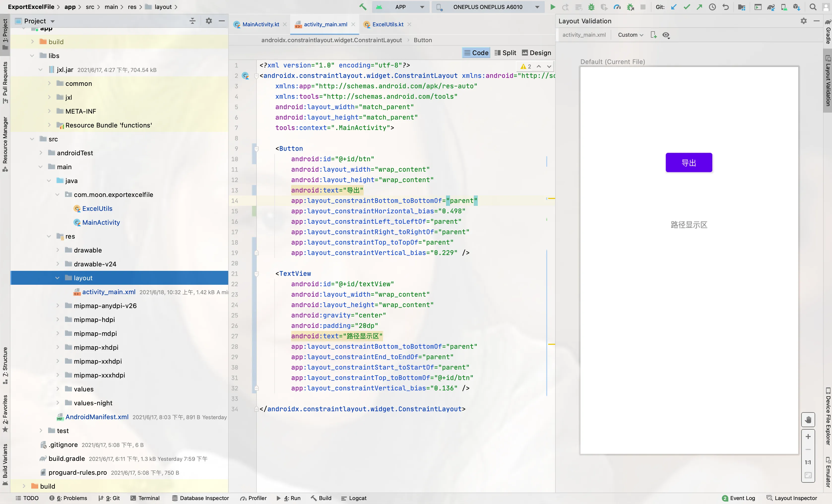Open Project Structure icon in toolbar
The width and height of the screenshot is (832, 504).
(741, 7)
